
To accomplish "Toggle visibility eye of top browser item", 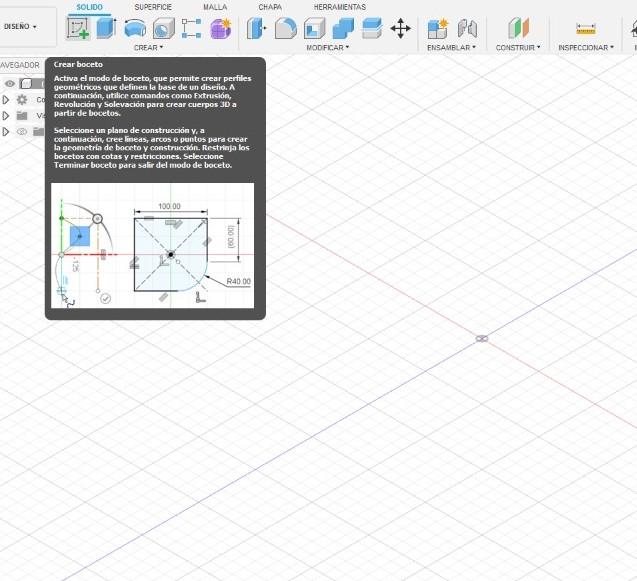I will click(10, 84).
